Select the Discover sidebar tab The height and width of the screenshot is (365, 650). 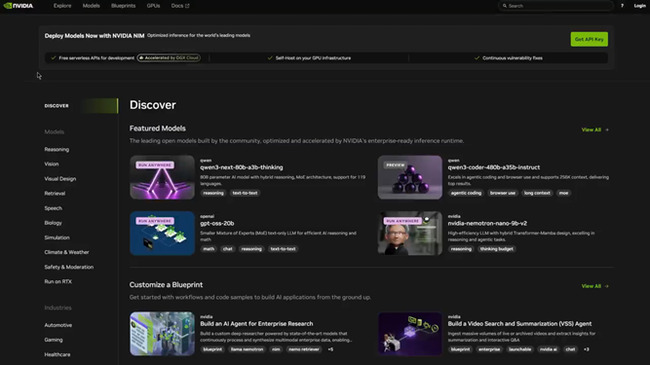(x=81, y=106)
